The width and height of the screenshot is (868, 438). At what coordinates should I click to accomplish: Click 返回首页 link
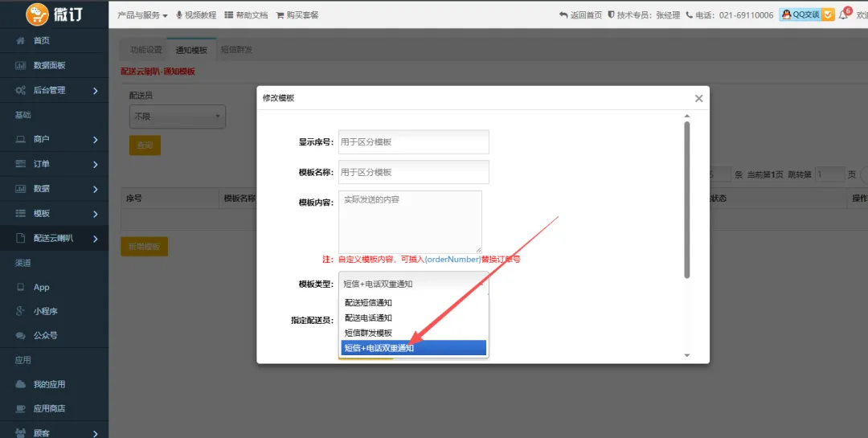coord(581,15)
